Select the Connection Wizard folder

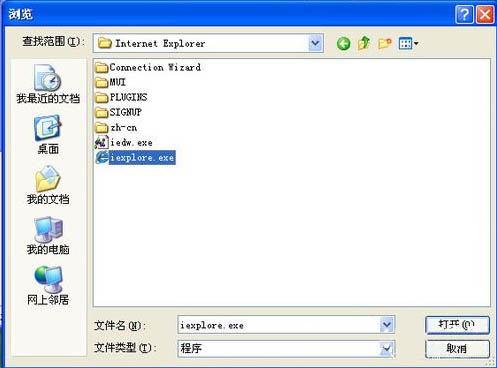pos(148,67)
